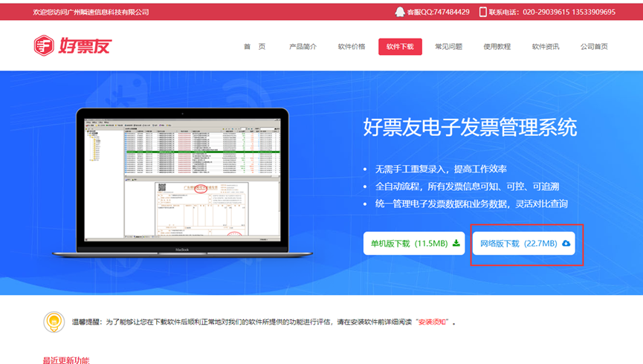Download the 网络版 (22.7MB) installer

pyautogui.click(x=523, y=244)
